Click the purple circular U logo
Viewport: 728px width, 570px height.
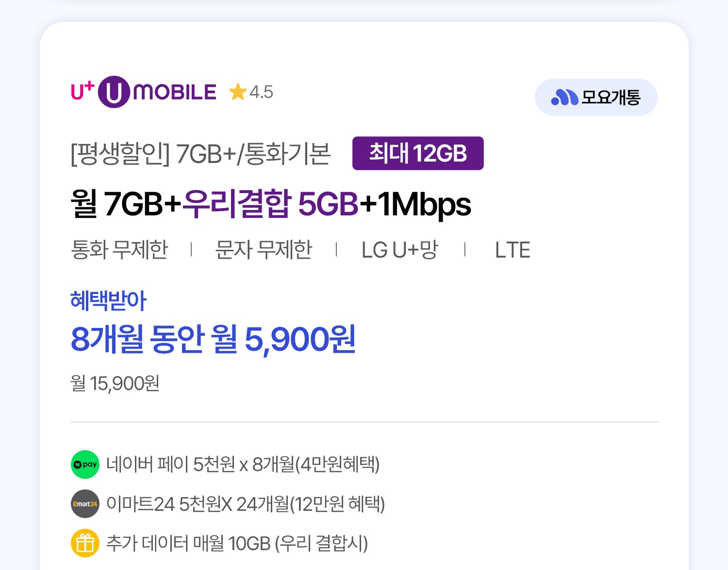point(114,92)
